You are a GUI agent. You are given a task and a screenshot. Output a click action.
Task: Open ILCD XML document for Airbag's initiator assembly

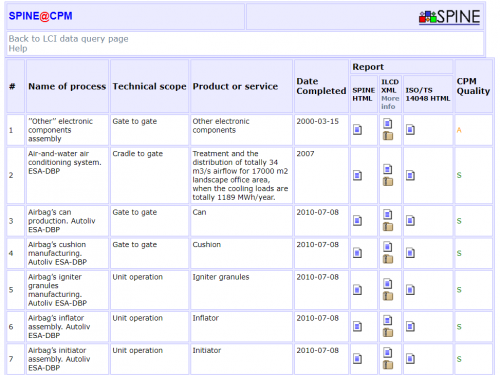coord(387,352)
